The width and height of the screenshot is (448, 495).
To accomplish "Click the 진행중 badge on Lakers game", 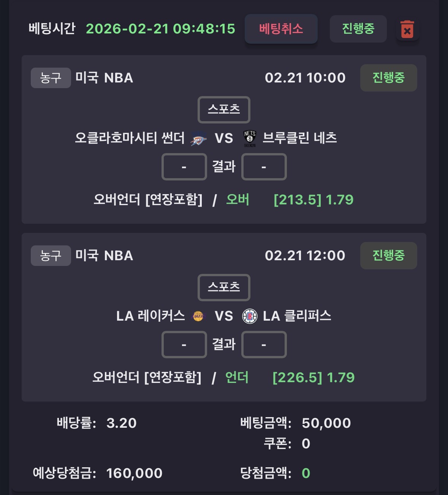I will (388, 256).
